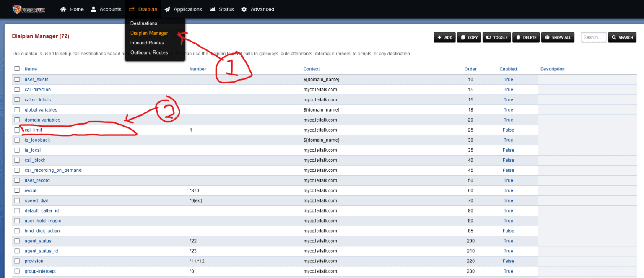The height and width of the screenshot is (278, 644).
Task: Open the user_exists dialplan
Action: click(36, 80)
